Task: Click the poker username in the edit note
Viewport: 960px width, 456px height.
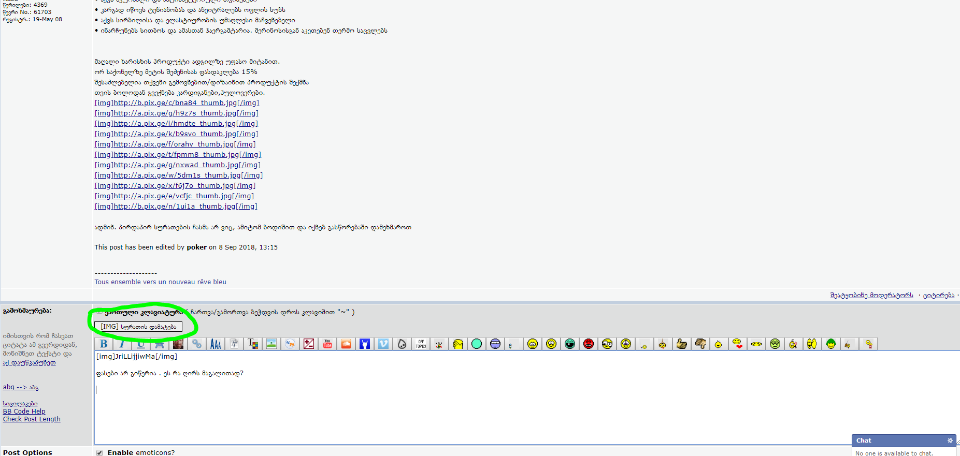Action: tap(196, 247)
